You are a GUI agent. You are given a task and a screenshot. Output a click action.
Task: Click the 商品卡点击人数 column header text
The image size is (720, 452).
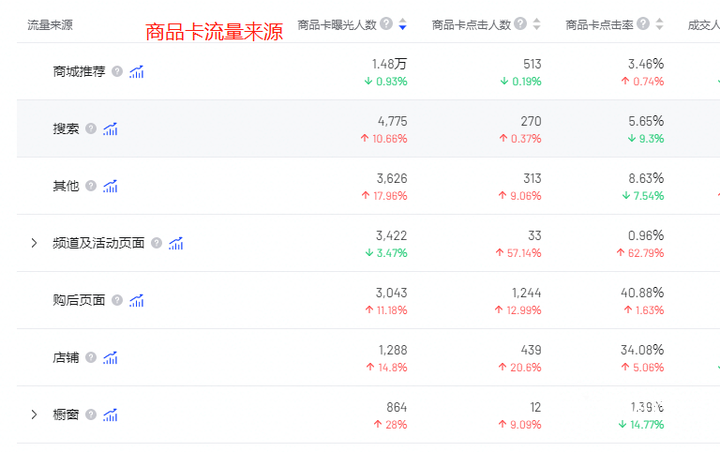(x=471, y=25)
